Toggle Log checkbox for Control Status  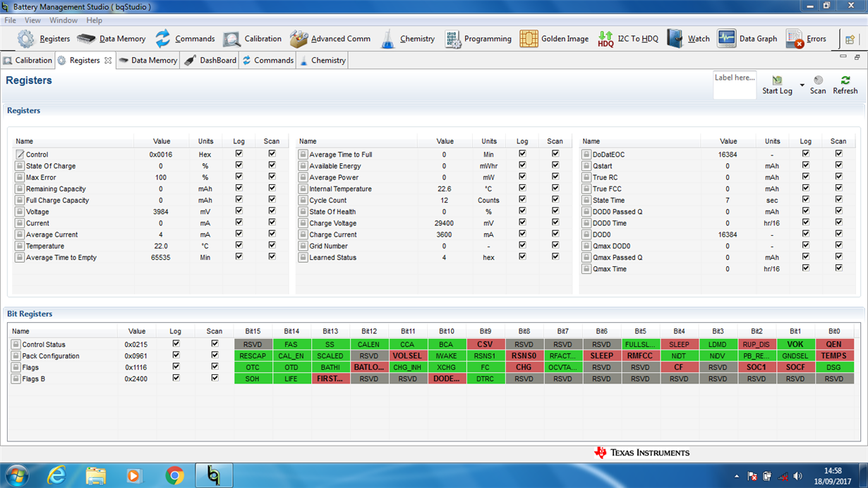(x=176, y=344)
